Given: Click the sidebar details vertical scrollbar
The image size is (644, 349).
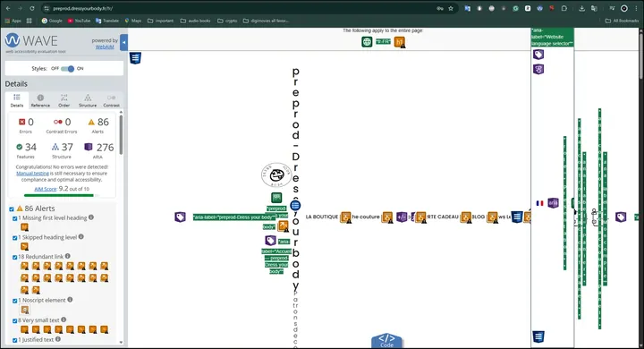Looking at the screenshot, I should (x=121, y=136).
